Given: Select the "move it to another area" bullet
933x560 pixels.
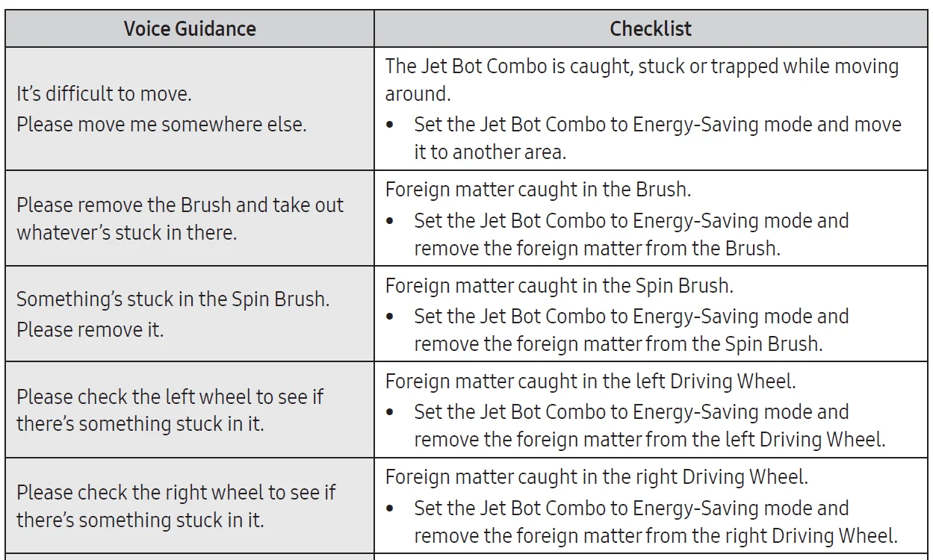Looking at the screenshot, I should [657, 138].
